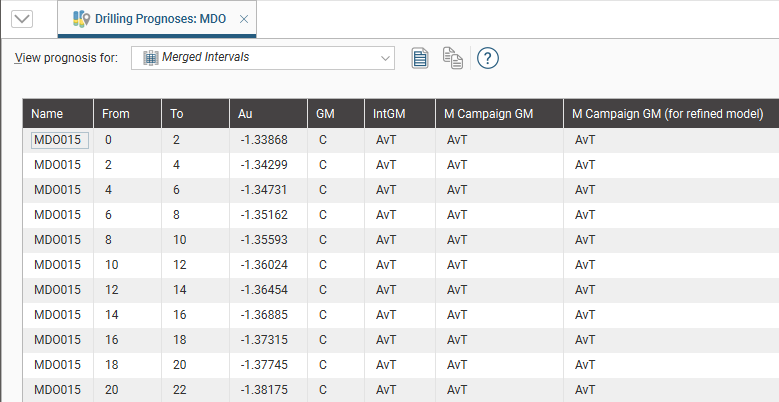Viewport: 779px width, 402px height.
Task: Click the dropdown arrow beside Merged Intervals
Action: coord(385,58)
